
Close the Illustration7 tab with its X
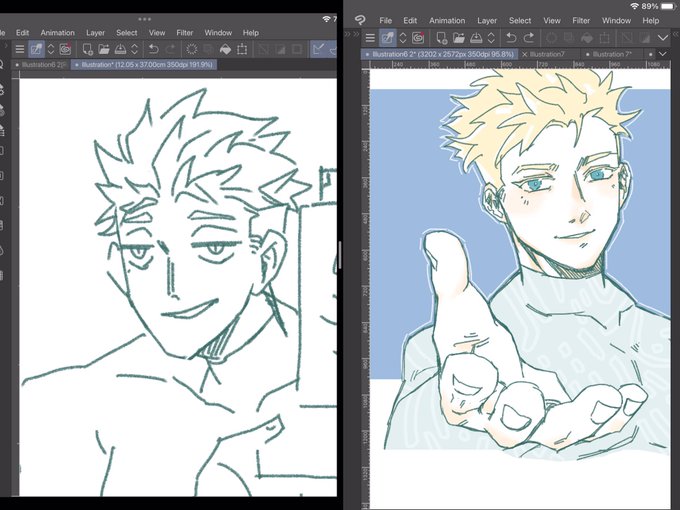(x=525, y=54)
